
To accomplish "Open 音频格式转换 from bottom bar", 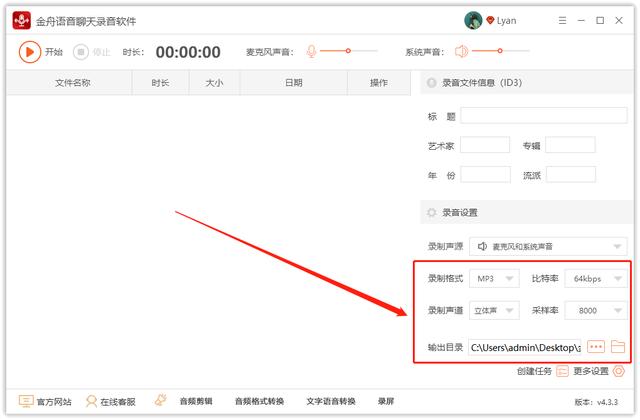I will coord(260,401).
